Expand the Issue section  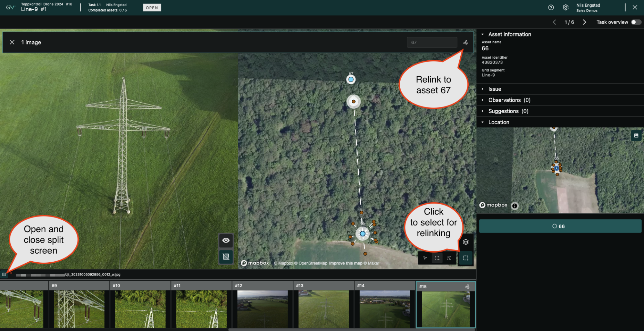494,89
